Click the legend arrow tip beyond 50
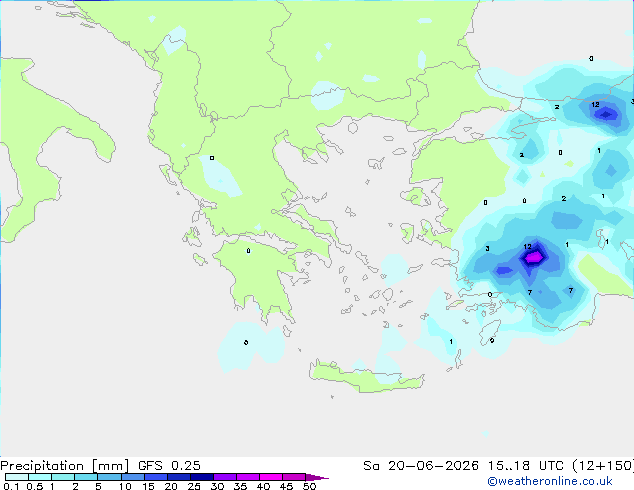The width and height of the screenshot is (634, 490). click(x=317, y=477)
